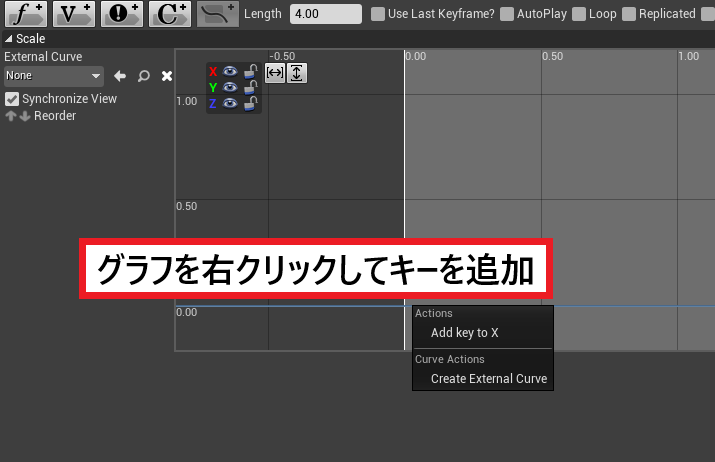The height and width of the screenshot is (462, 715).
Task: Enable the Loop checkbox
Action: point(579,14)
